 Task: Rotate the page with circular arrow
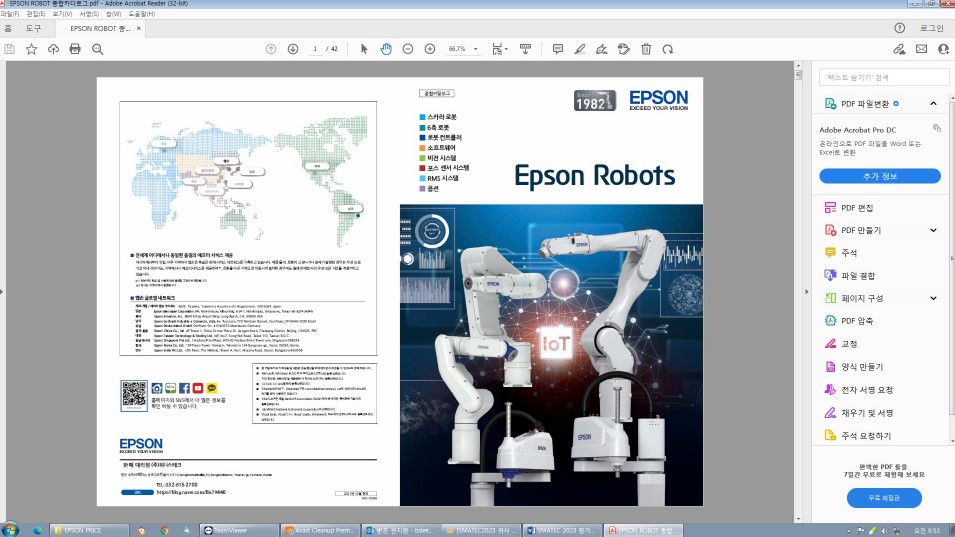pyautogui.click(x=668, y=49)
